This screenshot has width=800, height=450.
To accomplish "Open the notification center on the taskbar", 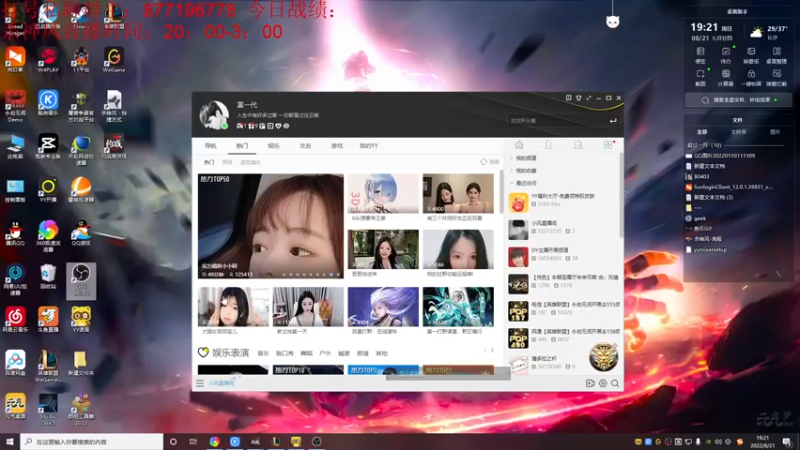I will (788, 441).
